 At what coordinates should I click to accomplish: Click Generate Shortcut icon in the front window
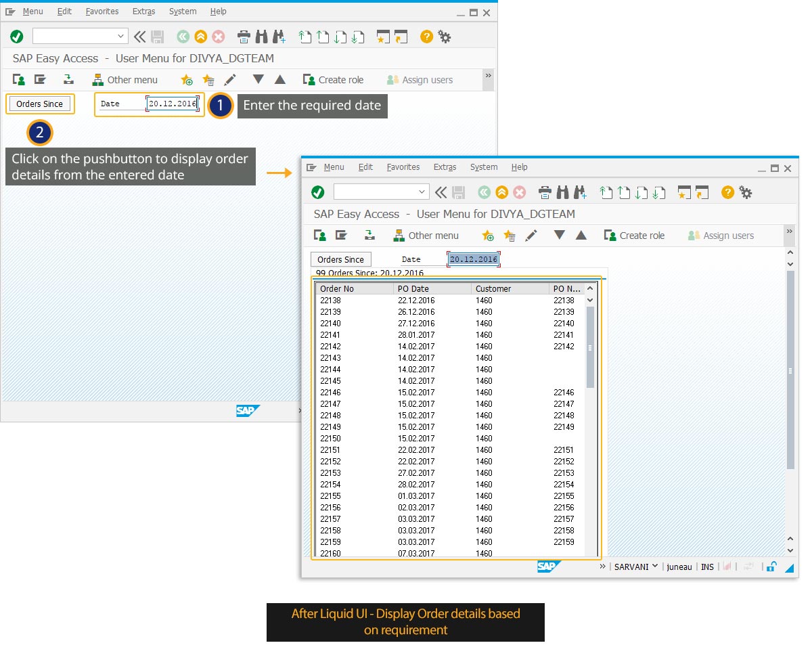702,192
